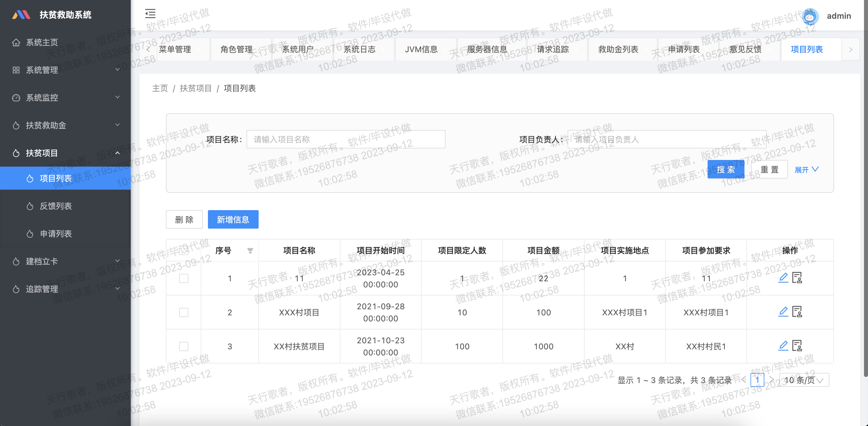This screenshot has width=868, height=426.
Task: Check the checkbox for row 2
Action: [x=184, y=312]
